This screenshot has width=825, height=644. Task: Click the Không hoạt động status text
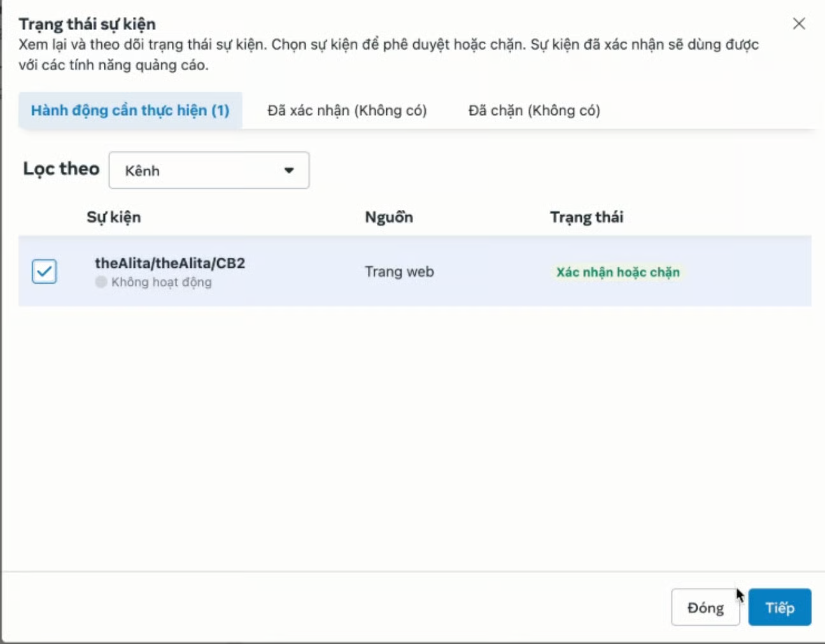pyautogui.click(x=162, y=282)
